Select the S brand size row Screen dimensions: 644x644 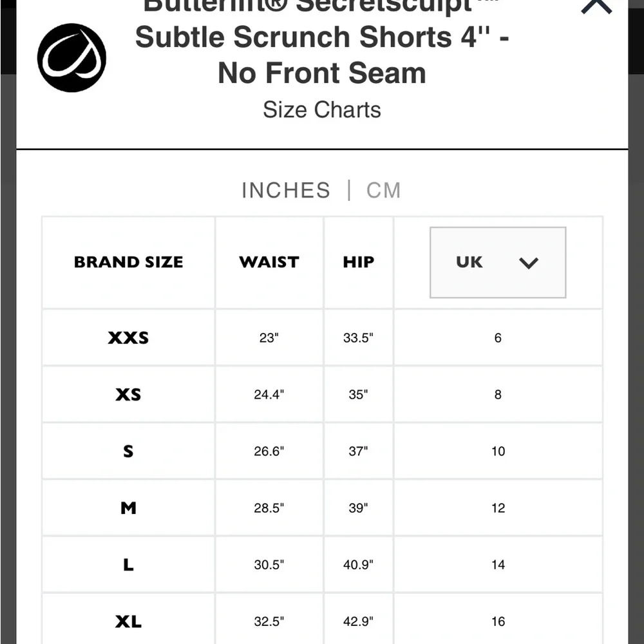point(128,451)
